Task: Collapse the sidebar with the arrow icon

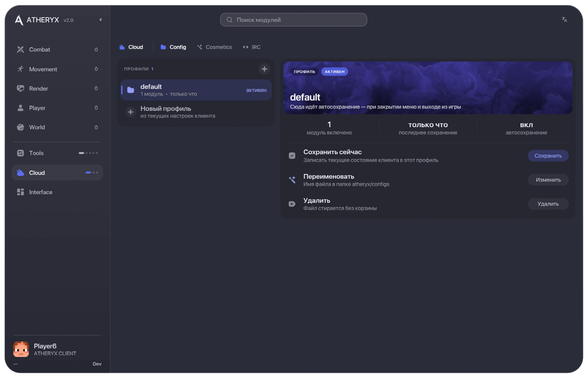Action: [100, 20]
